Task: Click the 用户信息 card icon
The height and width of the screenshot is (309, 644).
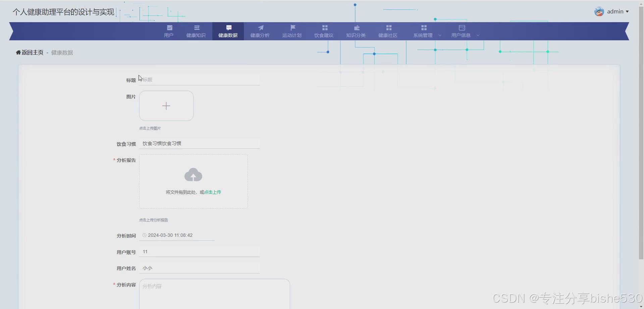Action: [462, 28]
